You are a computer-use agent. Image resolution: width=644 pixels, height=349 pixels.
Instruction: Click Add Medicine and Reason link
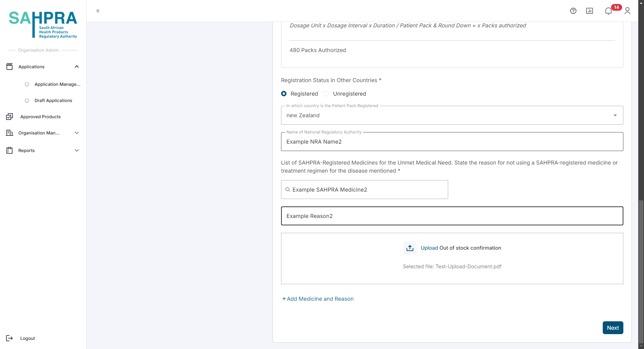click(x=318, y=299)
